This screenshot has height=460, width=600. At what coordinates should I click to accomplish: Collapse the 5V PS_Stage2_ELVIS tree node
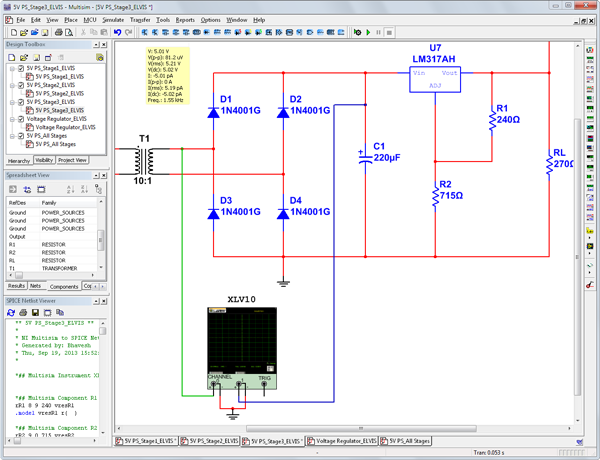11,85
